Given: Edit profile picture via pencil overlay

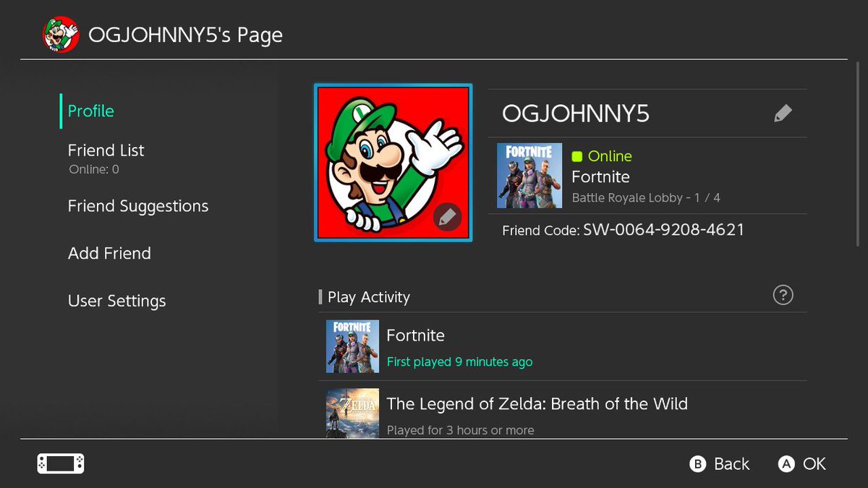Looking at the screenshot, I should 447,216.
